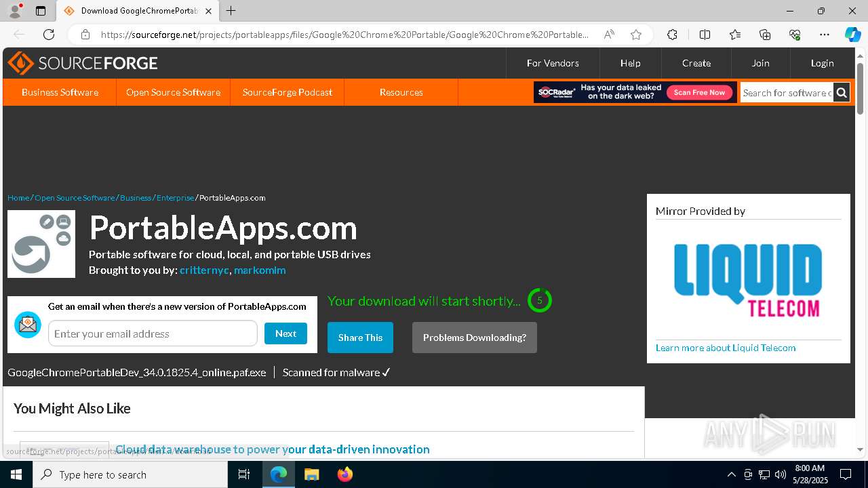Show hidden system tray icons
This screenshot has width=868, height=488.
pyautogui.click(x=731, y=474)
